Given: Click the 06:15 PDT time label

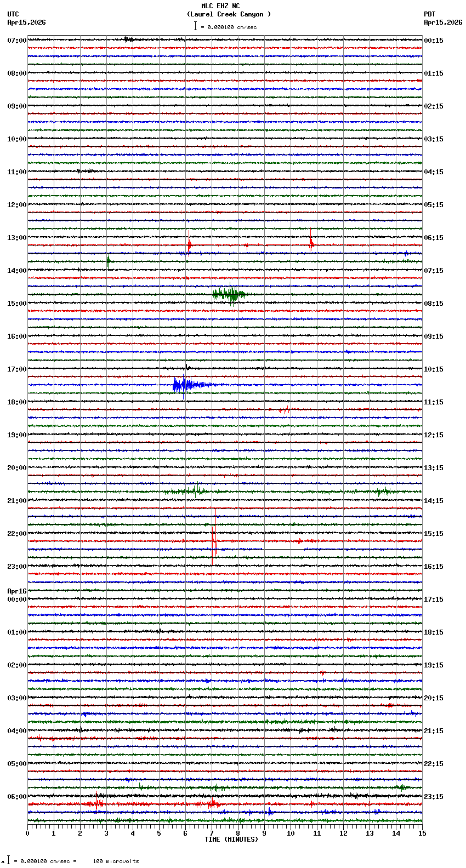Looking at the screenshot, I should point(434,238).
